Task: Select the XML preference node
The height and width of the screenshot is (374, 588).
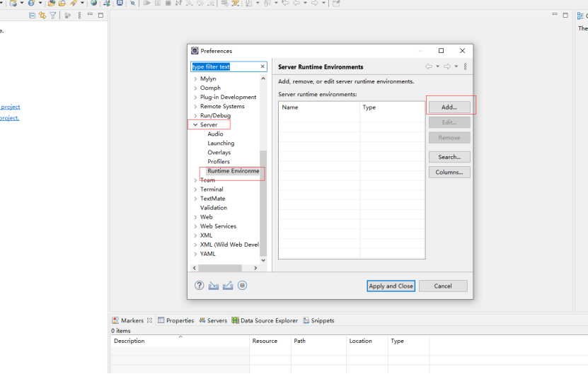Action: pos(206,235)
